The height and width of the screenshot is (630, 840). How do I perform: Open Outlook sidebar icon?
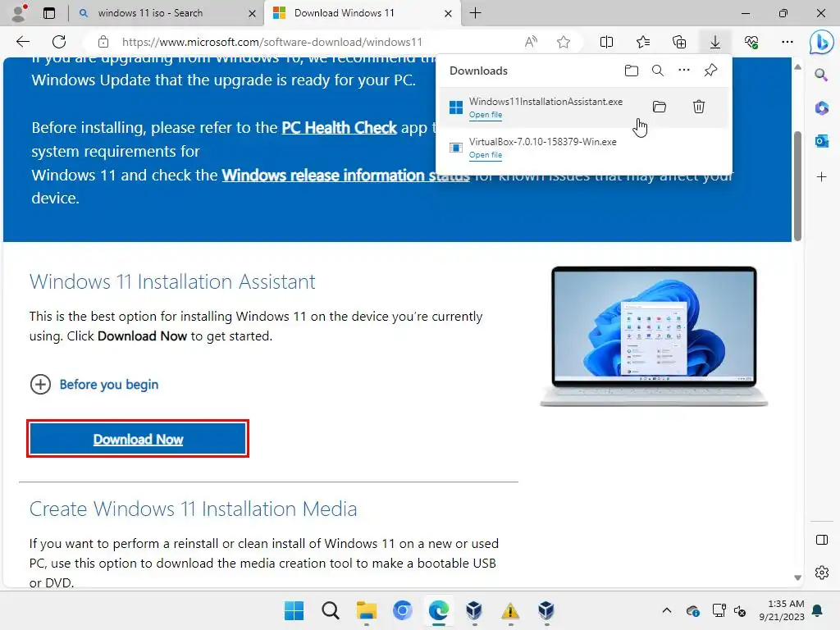coord(821,141)
